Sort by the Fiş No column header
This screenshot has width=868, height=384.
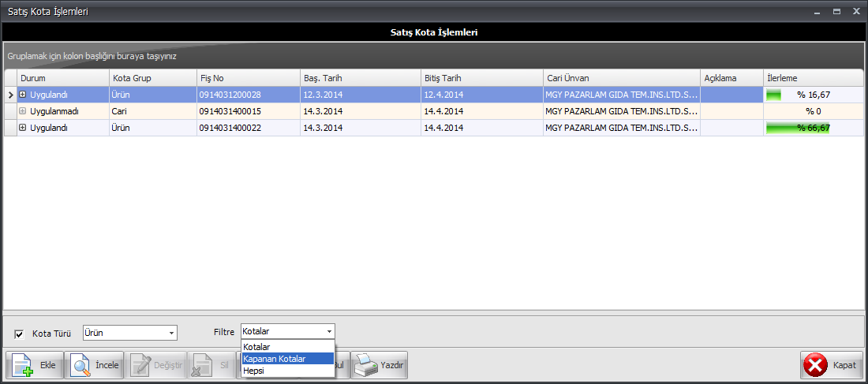pyautogui.click(x=249, y=78)
